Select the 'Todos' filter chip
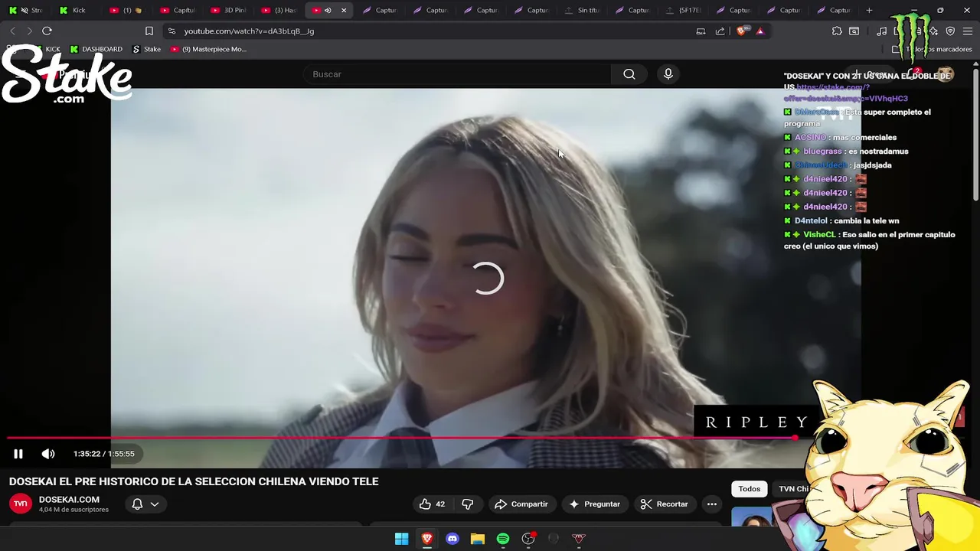The width and height of the screenshot is (980, 551). click(x=750, y=489)
